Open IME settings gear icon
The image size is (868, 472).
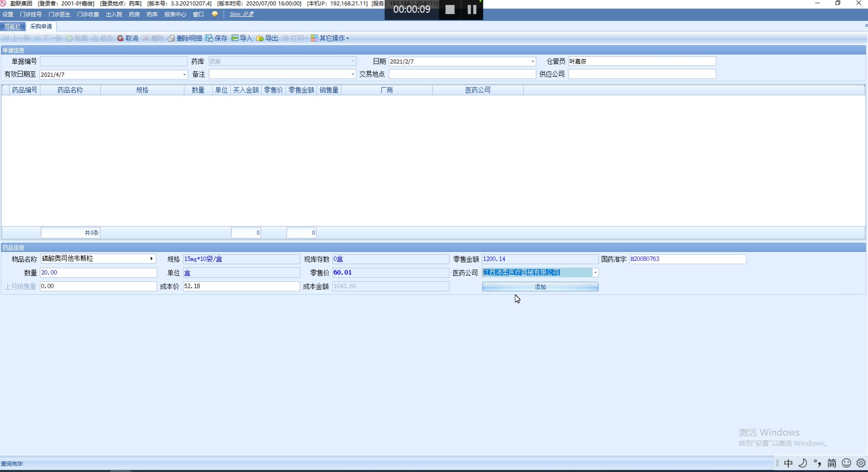click(861, 463)
